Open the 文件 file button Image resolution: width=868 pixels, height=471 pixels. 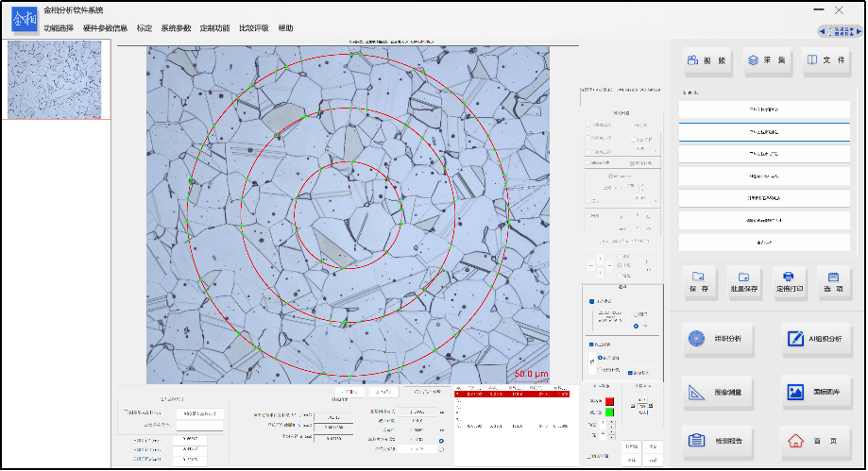tap(825, 61)
